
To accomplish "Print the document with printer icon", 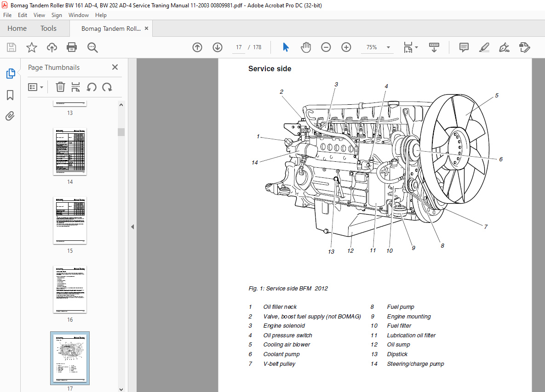I will coord(72,47).
